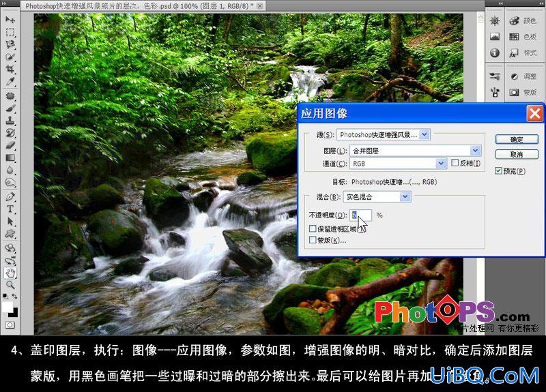Open the 源 (Source) dropdown
This screenshot has width=546, height=392.
pyautogui.click(x=383, y=134)
